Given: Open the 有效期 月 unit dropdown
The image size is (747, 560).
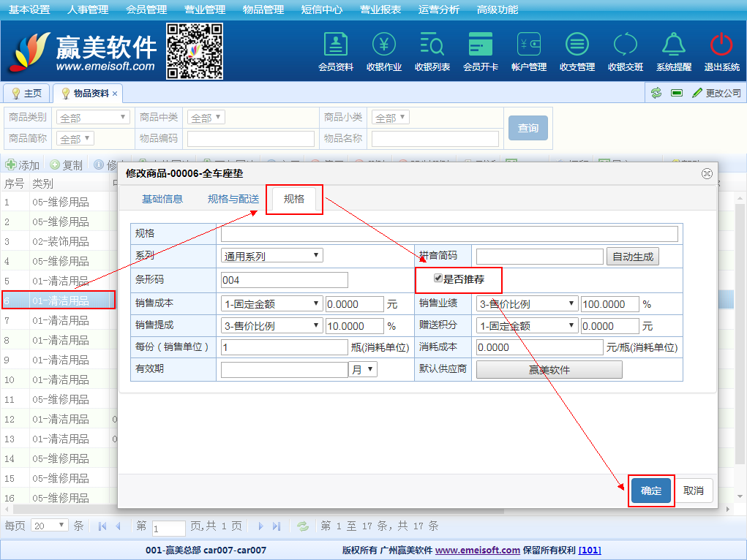Looking at the screenshot, I should click(364, 370).
